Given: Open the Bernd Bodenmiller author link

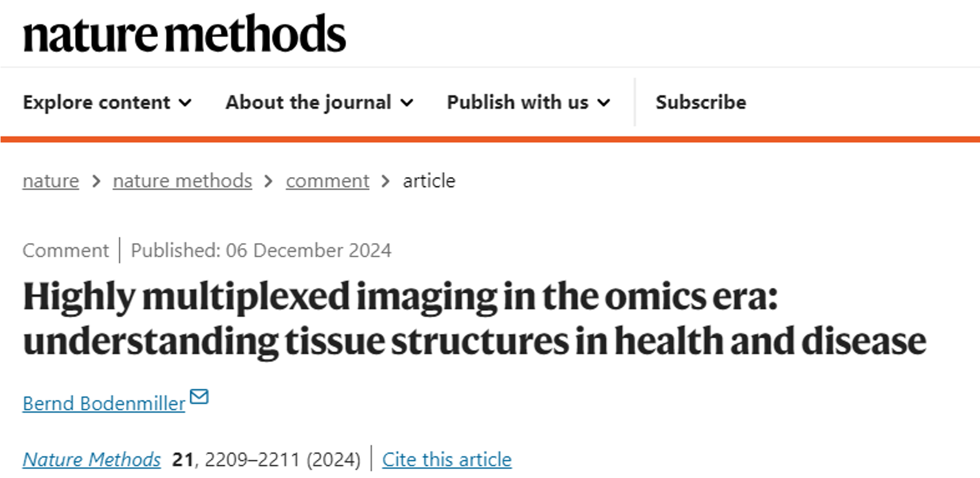Looking at the screenshot, I should coord(104,403).
